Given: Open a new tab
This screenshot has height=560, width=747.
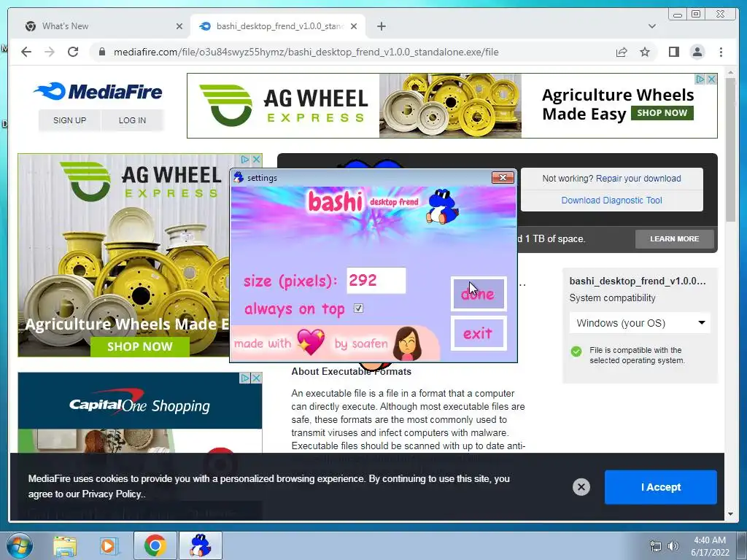Looking at the screenshot, I should (x=381, y=26).
